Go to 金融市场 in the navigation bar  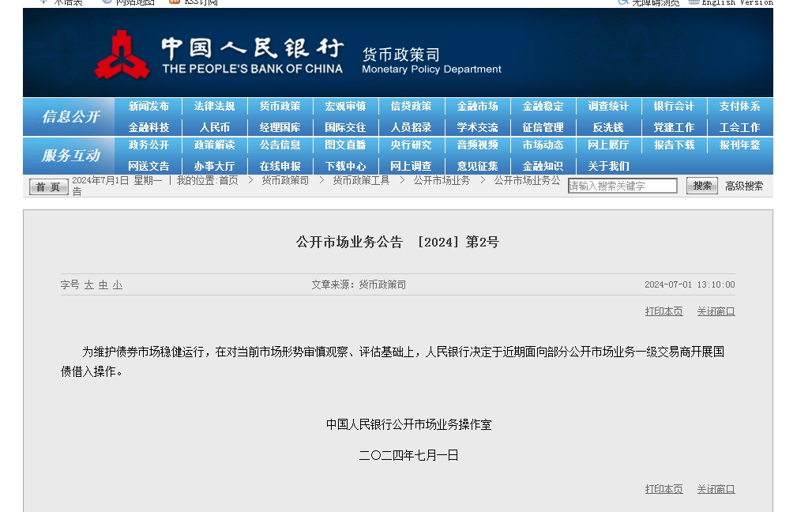(477, 106)
